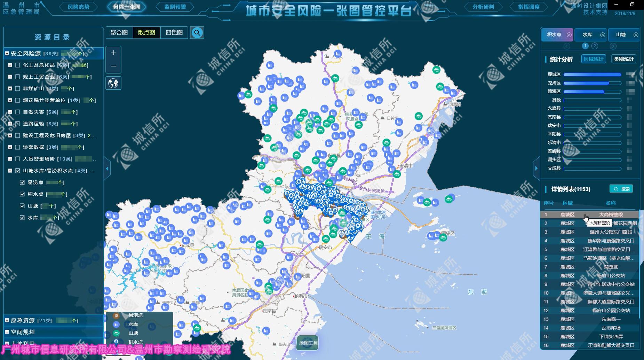This screenshot has width=644, height=360.
Task: Click the 易涝点 legend icon
Action: click(116, 315)
